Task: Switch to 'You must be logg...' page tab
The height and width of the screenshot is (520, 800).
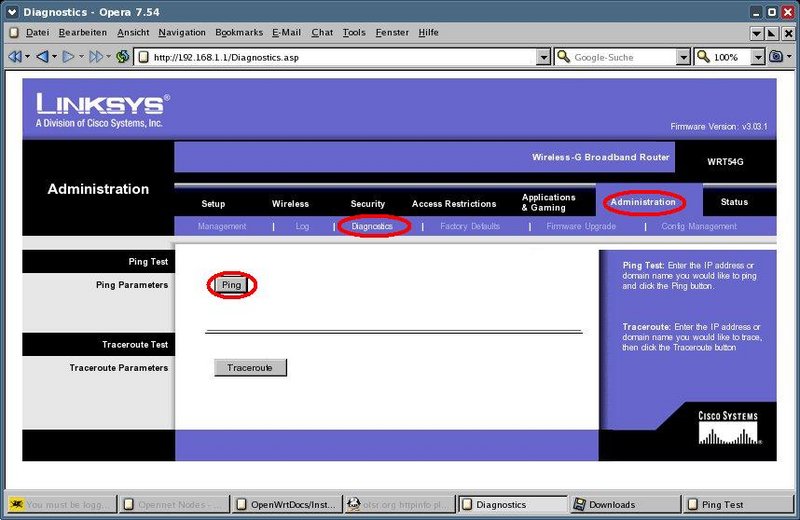Action: tap(61, 505)
